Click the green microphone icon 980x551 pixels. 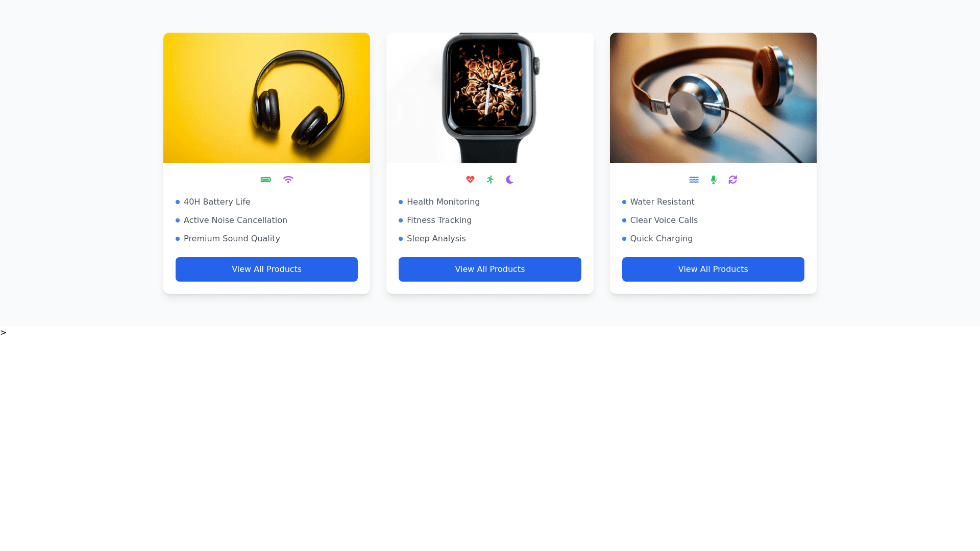click(x=714, y=180)
